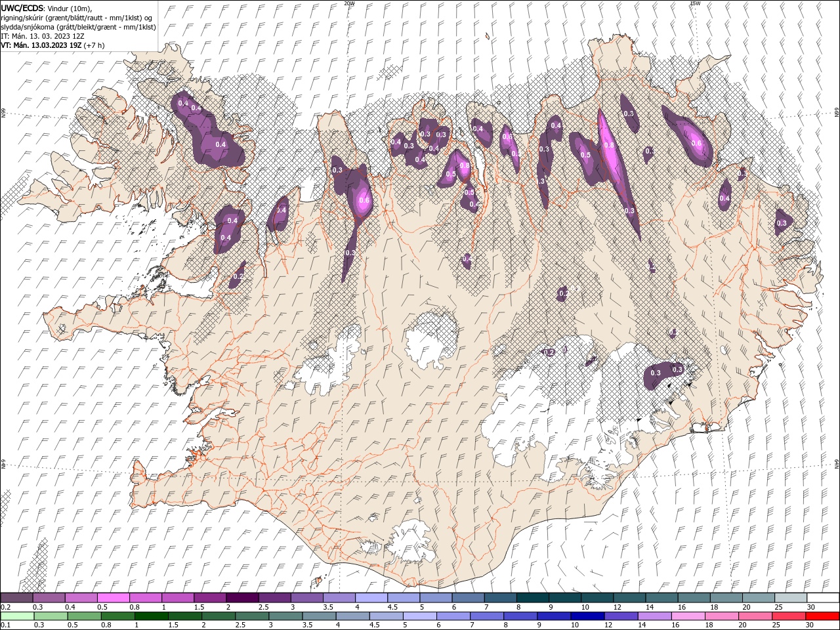
Task: Click the 0.2 label under the snow legend
Action: point(5,607)
